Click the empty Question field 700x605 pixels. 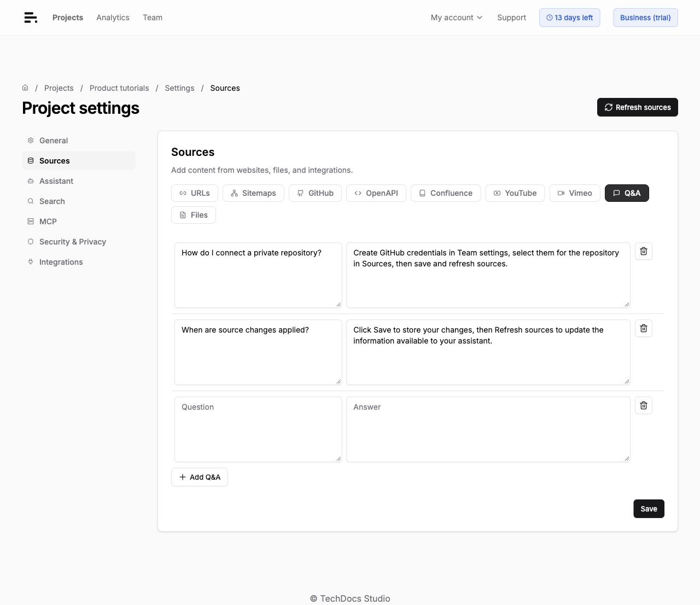pyautogui.click(x=258, y=429)
